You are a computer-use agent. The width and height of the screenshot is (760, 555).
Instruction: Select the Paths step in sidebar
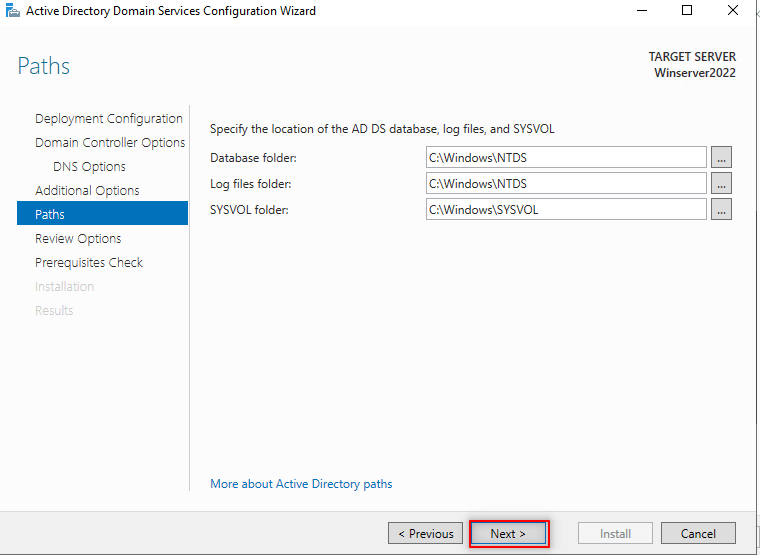[x=50, y=214]
